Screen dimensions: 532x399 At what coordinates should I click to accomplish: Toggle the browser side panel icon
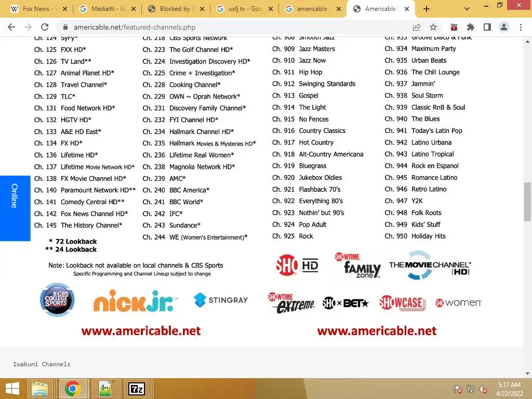point(487,27)
